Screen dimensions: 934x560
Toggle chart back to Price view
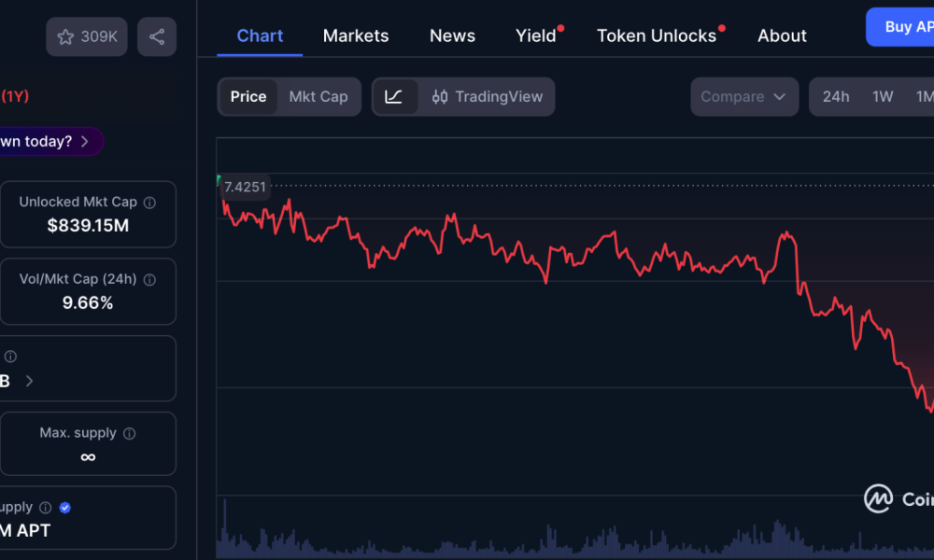pos(248,96)
